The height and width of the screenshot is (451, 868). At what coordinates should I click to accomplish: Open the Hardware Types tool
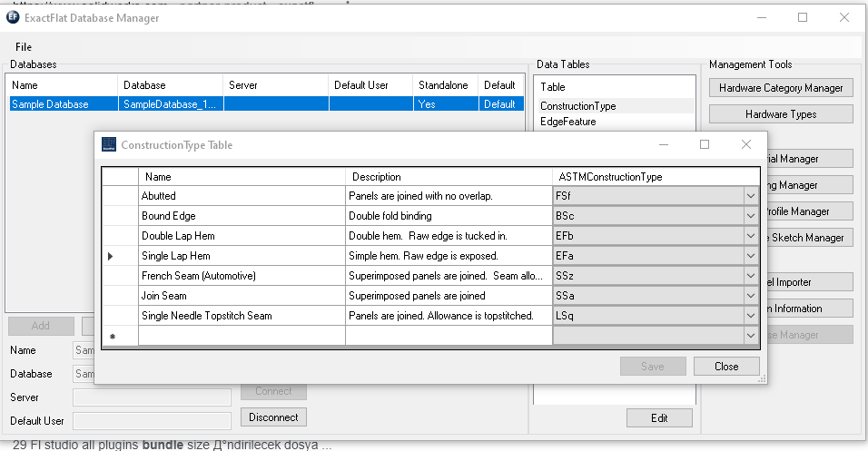781,114
